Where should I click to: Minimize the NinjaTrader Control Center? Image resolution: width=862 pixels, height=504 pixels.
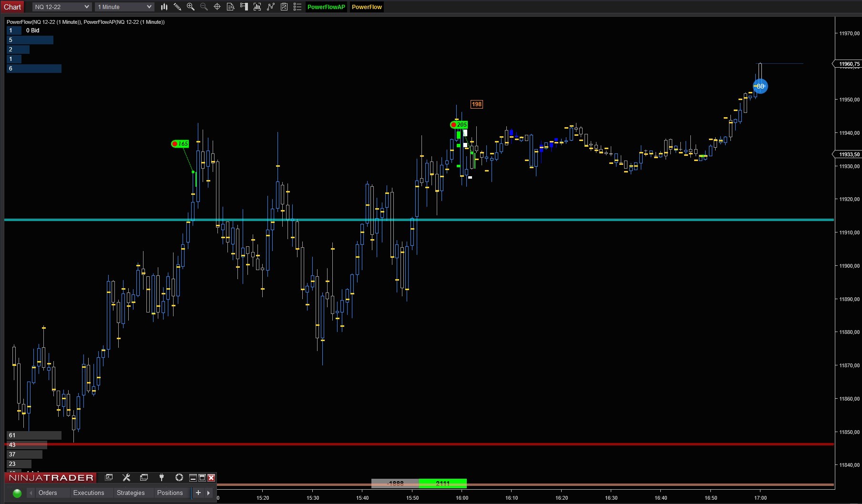193,478
